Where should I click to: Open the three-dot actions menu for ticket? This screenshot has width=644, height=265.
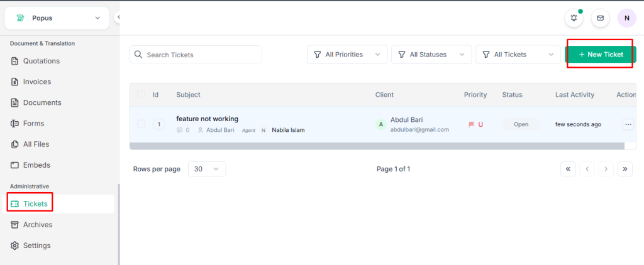coord(628,124)
